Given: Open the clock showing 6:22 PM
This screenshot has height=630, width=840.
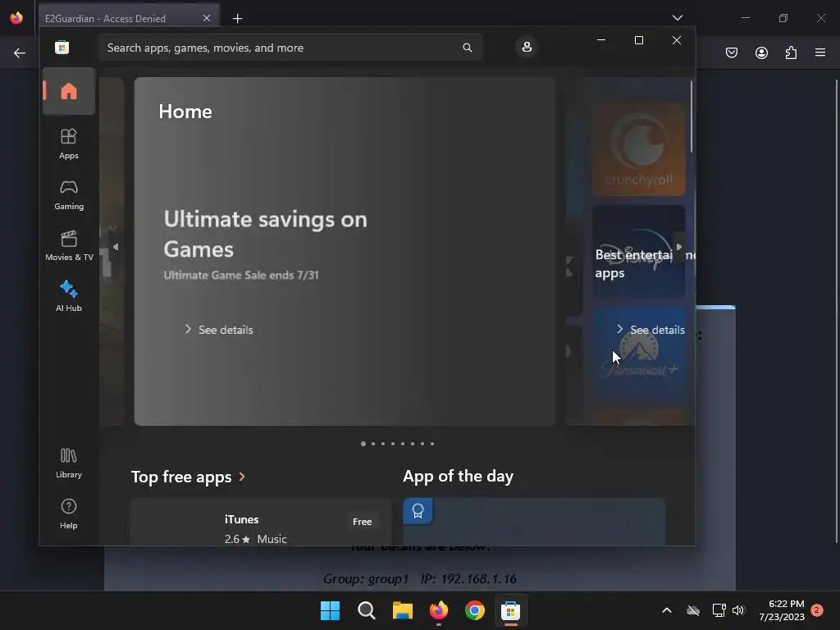Looking at the screenshot, I should (782, 610).
